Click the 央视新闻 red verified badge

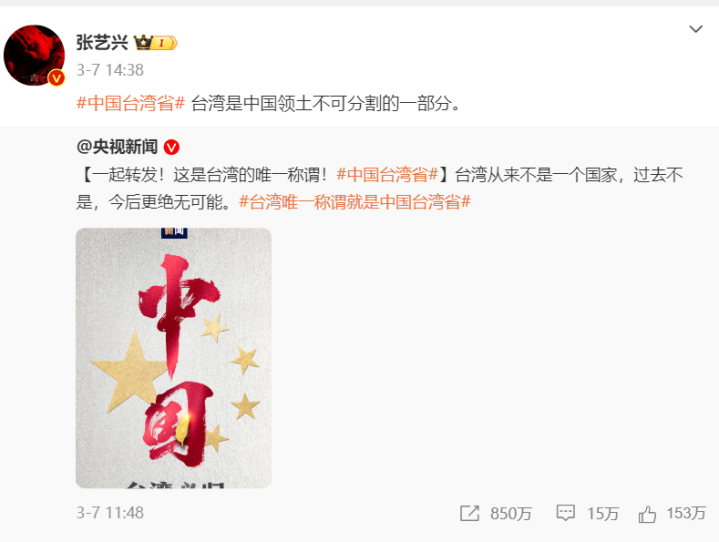[171, 147]
